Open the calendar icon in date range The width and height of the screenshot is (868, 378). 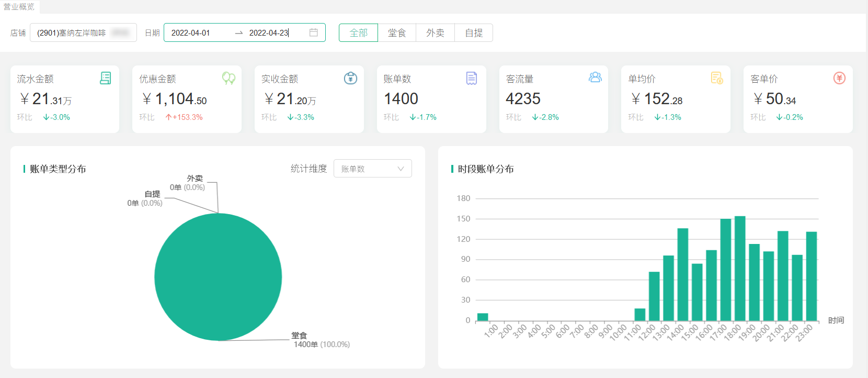click(314, 32)
